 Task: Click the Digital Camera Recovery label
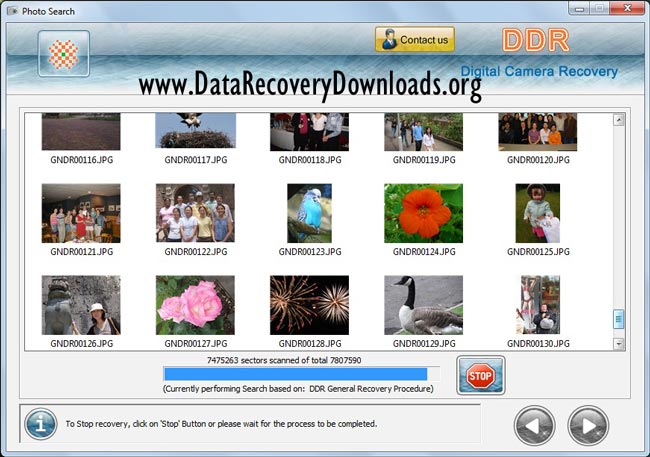coord(539,71)
